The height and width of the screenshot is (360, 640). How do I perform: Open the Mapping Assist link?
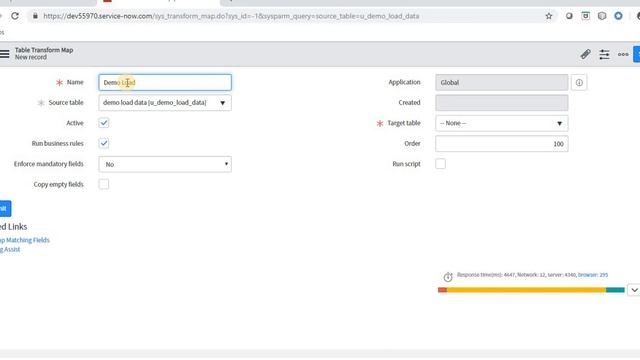(x=10, y=249)
